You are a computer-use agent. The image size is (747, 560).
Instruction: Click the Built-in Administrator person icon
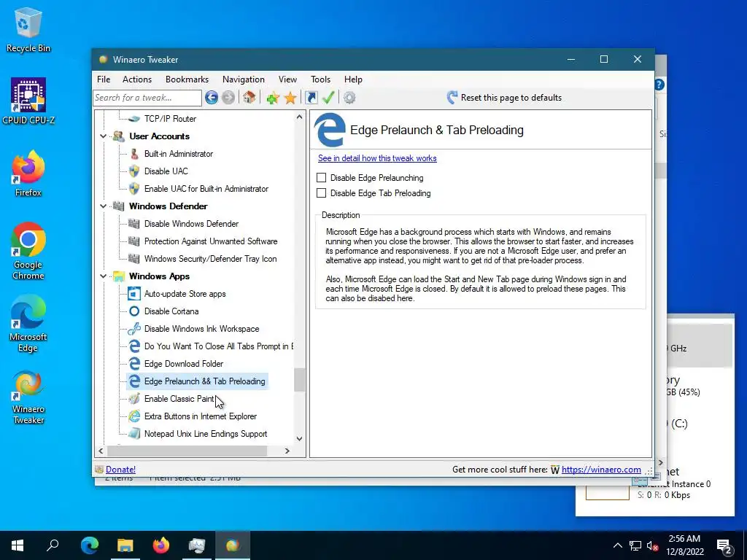pyautogui.click(x=134, y=154)
